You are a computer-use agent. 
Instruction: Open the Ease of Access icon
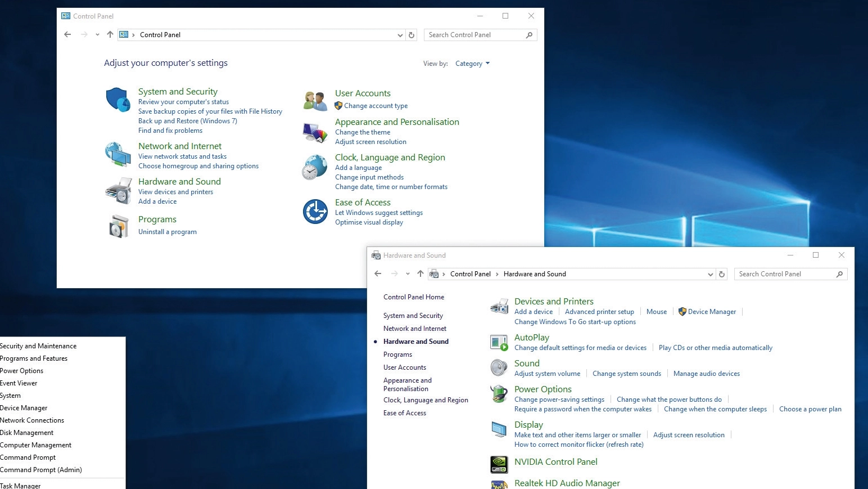tap(315, 212)
